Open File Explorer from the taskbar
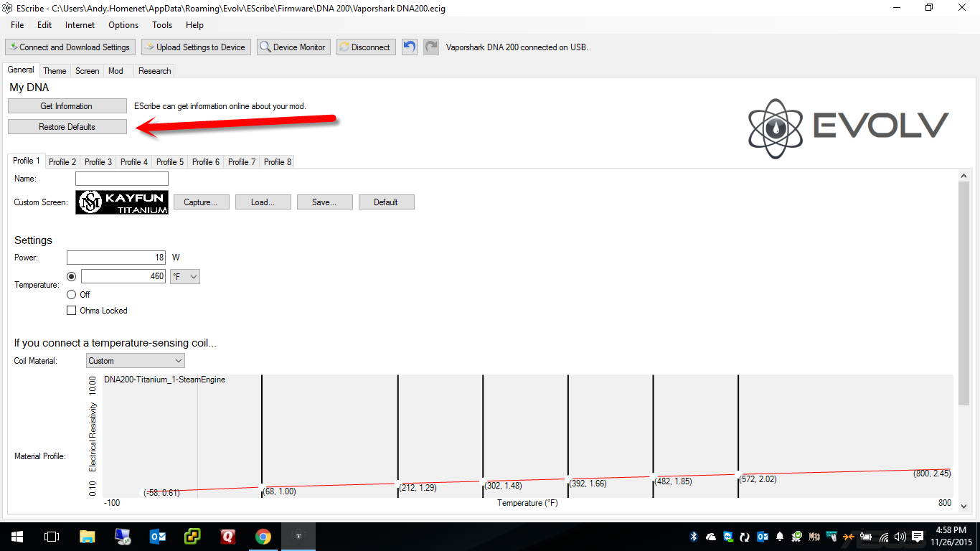The width and height of the screenshot is (980, 551). coord(87,537)
